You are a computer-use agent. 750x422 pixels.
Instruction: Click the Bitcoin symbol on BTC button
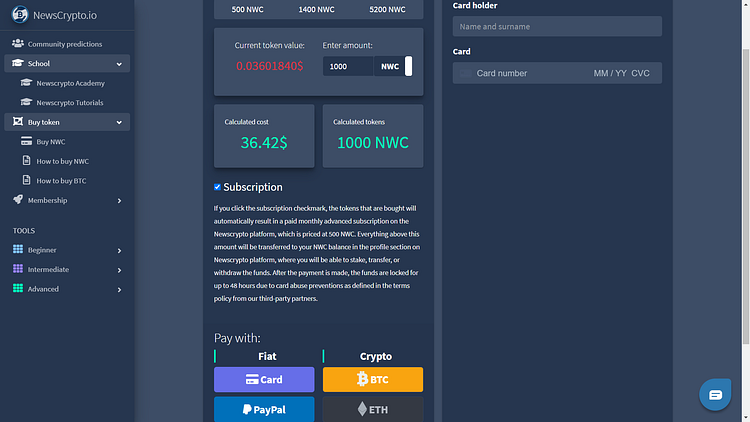[x=363, y=379]
